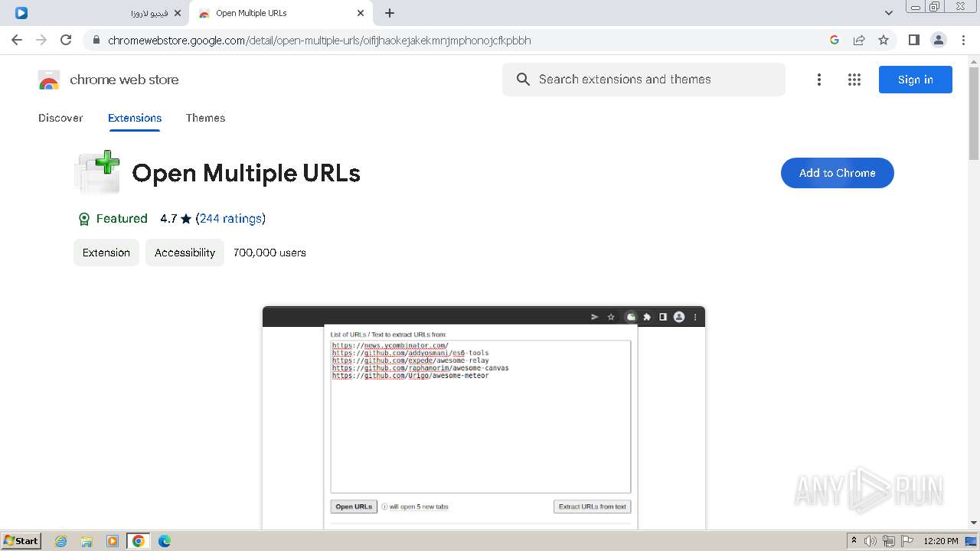The image size is (980, 551).
Task: View site information lock icon
Action: pyautogui.click(x=96, y=41)
